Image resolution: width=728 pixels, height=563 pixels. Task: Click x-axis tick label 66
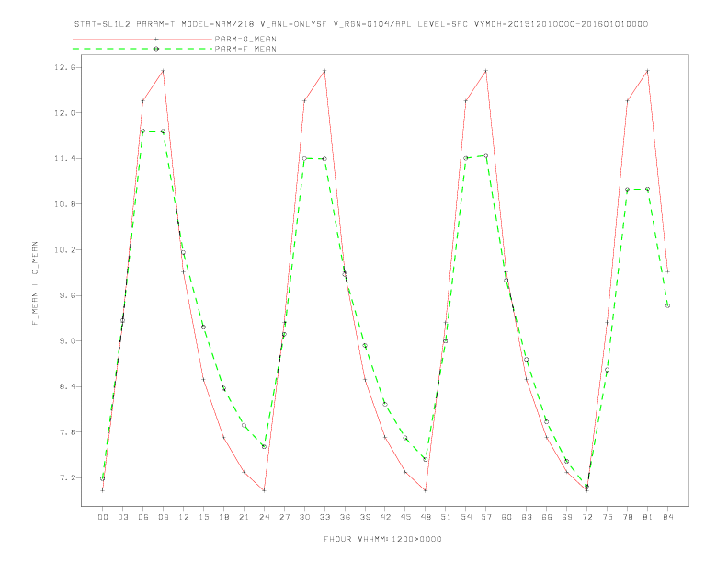click(547, 517)
